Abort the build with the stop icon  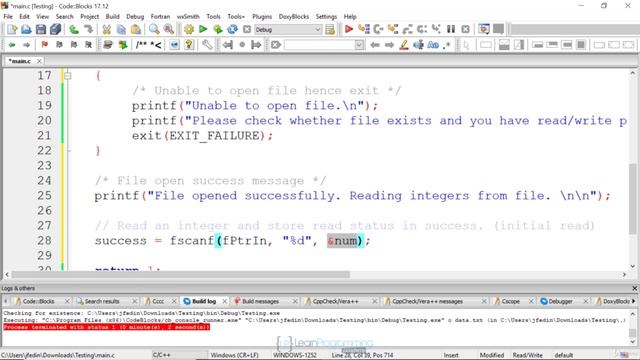247,29
